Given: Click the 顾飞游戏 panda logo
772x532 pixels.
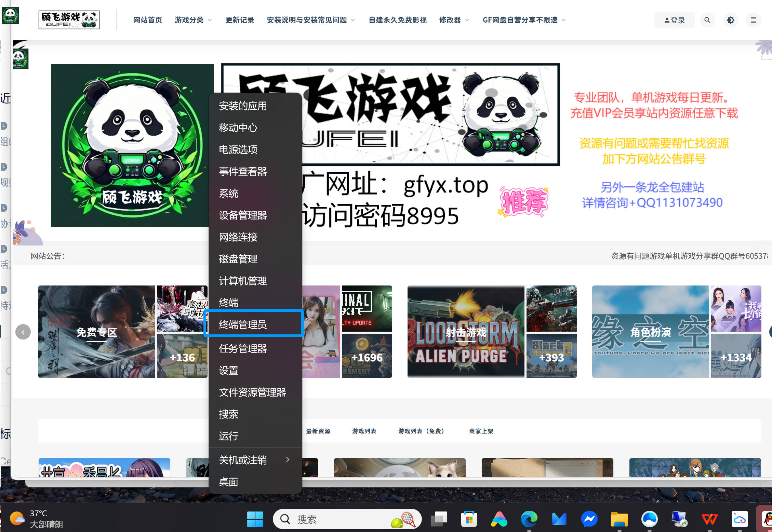Looking at the screenshot, I should coord(69,19).
